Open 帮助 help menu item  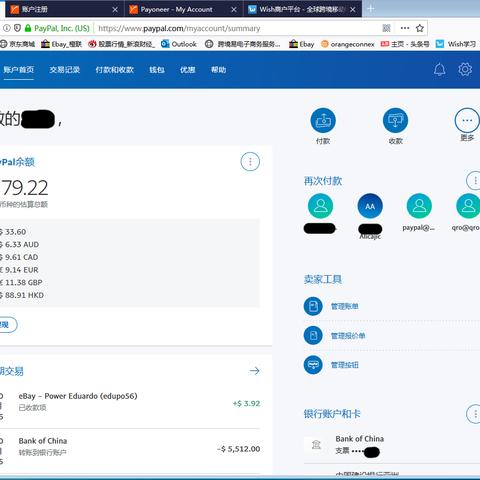[x=218, y=70]
